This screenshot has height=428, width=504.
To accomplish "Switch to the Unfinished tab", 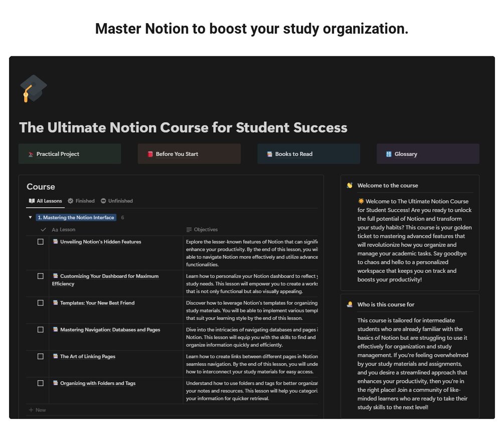I will [117, 201].
